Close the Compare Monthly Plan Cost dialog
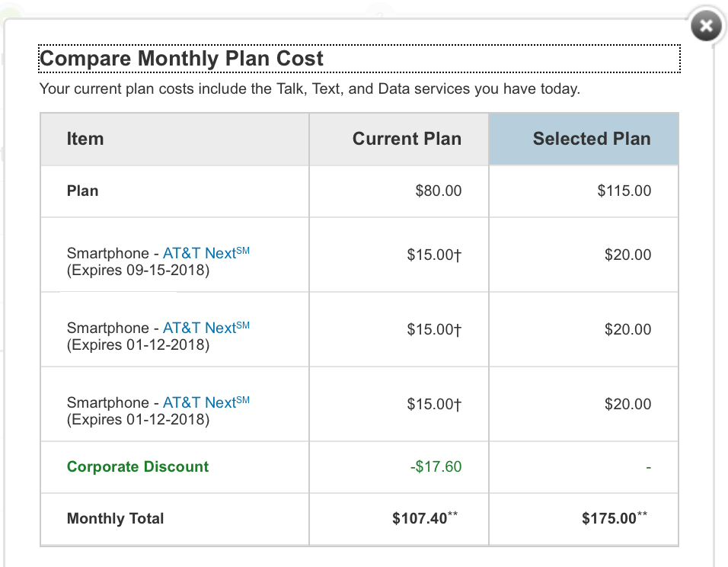This screenshot has height=567, width=728. 705,27
